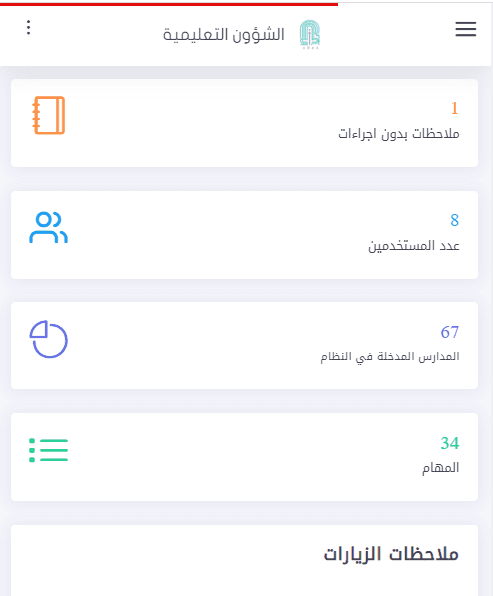
Task: Open the المهام tasks label
Action: (441, 468)
